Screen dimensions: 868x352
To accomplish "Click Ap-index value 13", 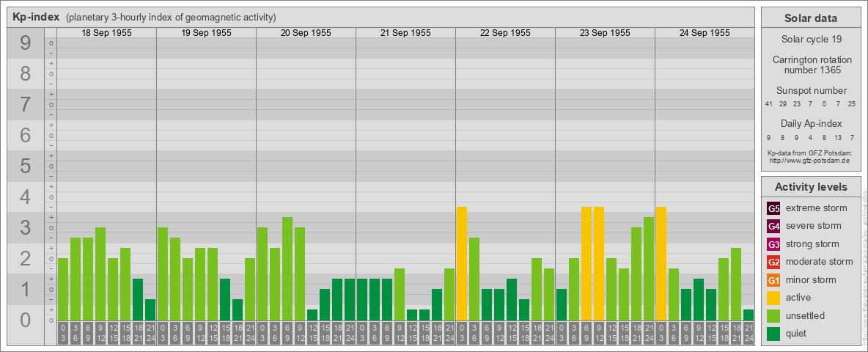I will click(x=838, y=137).
